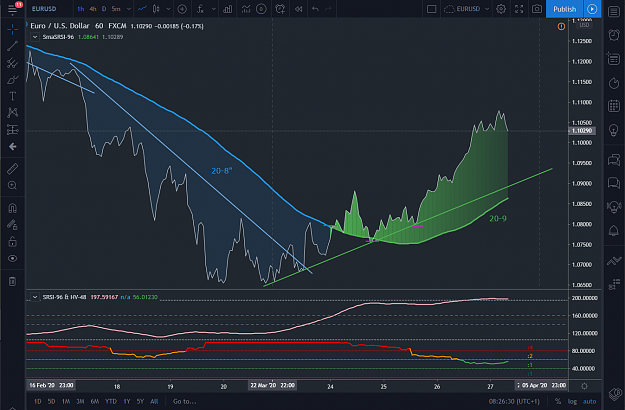Click the play button next to Publish
This screenshot has height=410, width=625.
(592, 9)
